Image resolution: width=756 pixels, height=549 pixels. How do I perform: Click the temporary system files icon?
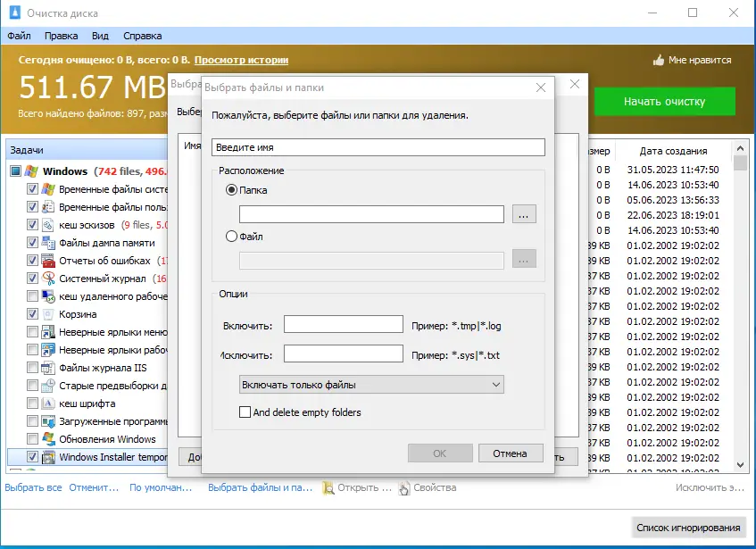[48, 189]
